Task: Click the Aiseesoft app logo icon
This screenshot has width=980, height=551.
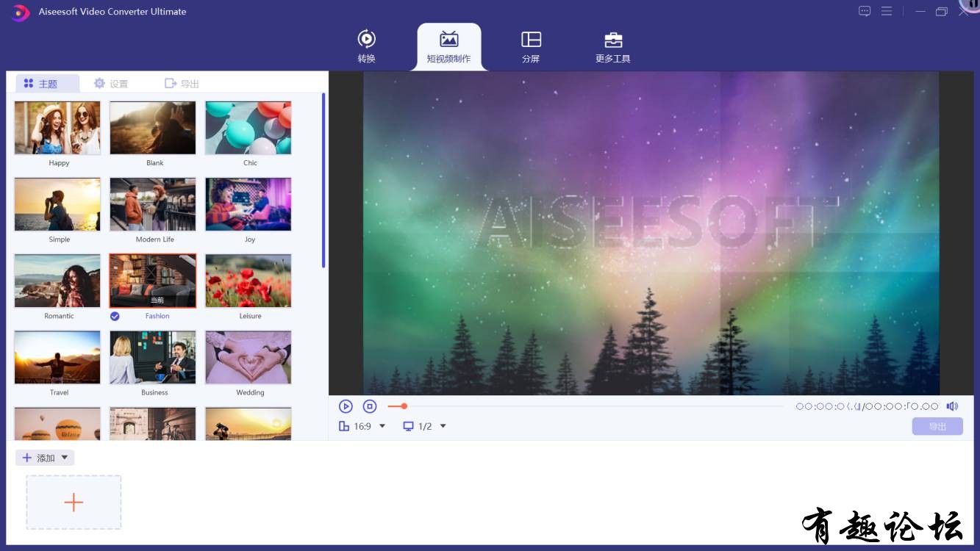Action: coord(21,12)
